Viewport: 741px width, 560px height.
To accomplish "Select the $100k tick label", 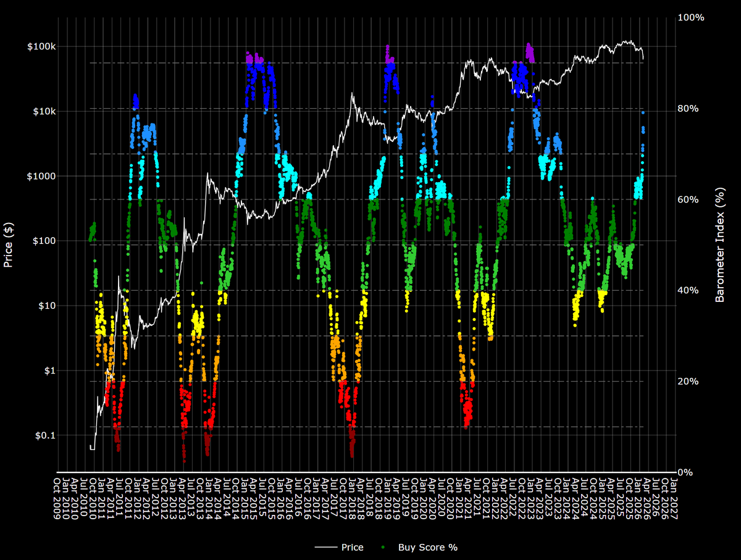I will click(x=40, y=46).
